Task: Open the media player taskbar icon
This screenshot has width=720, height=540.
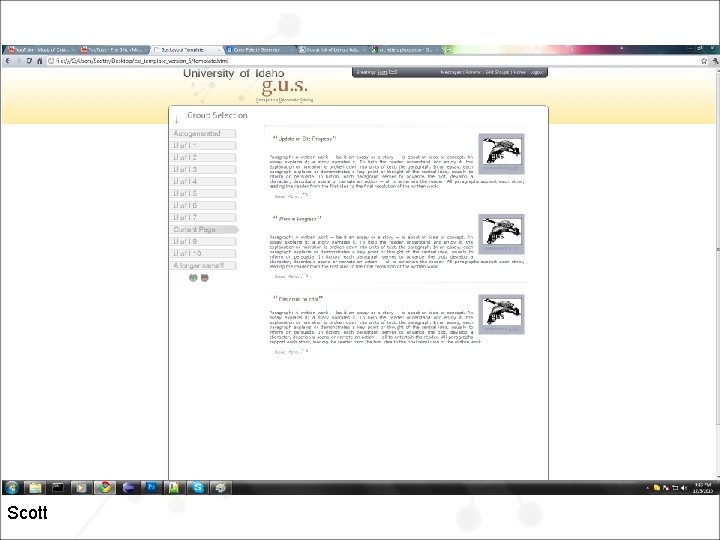Action: pos(81,487)
